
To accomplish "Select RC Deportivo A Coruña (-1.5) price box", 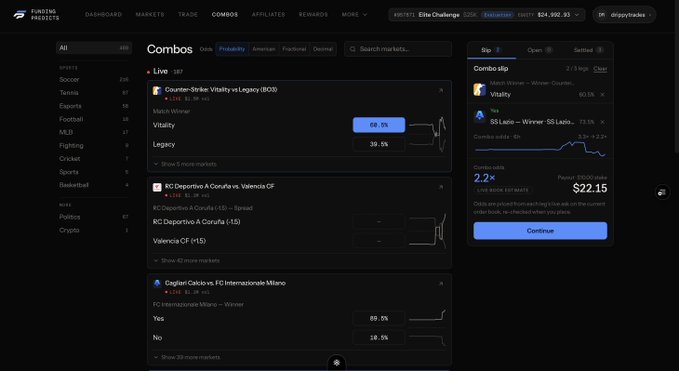I will pyautogui.click(x=379, y=222).
